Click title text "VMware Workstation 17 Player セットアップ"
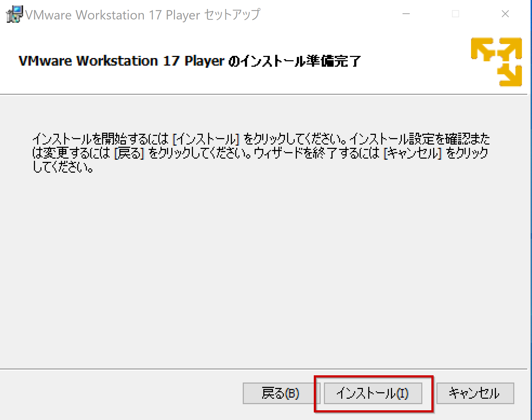This screenshot has width=532, height=420. point(142,15)
